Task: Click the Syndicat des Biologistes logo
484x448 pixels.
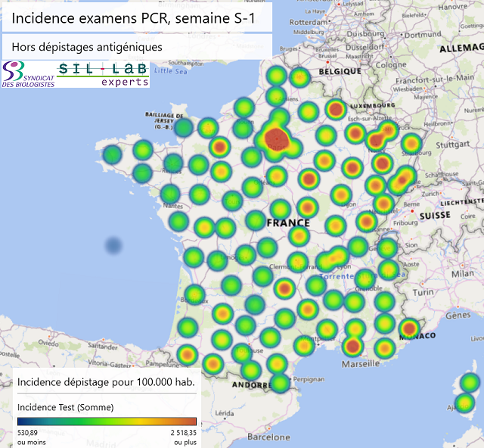Action: pyautogui.click(x=27, y=75)
